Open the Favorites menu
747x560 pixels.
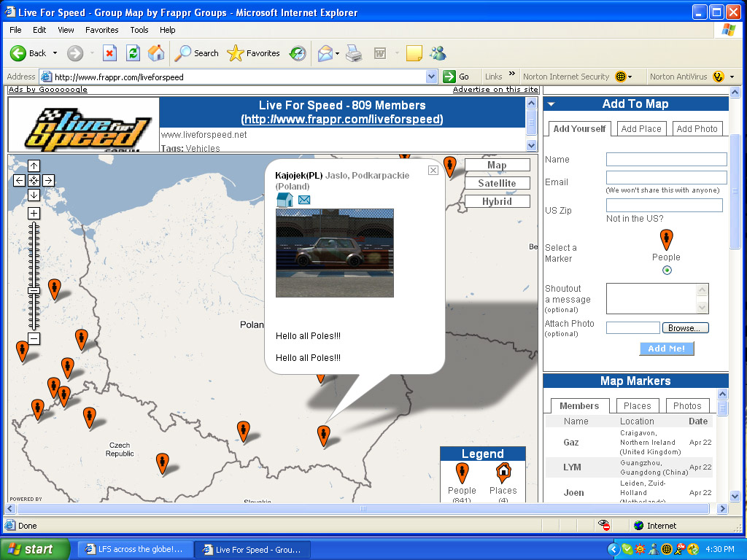[102, 30]
